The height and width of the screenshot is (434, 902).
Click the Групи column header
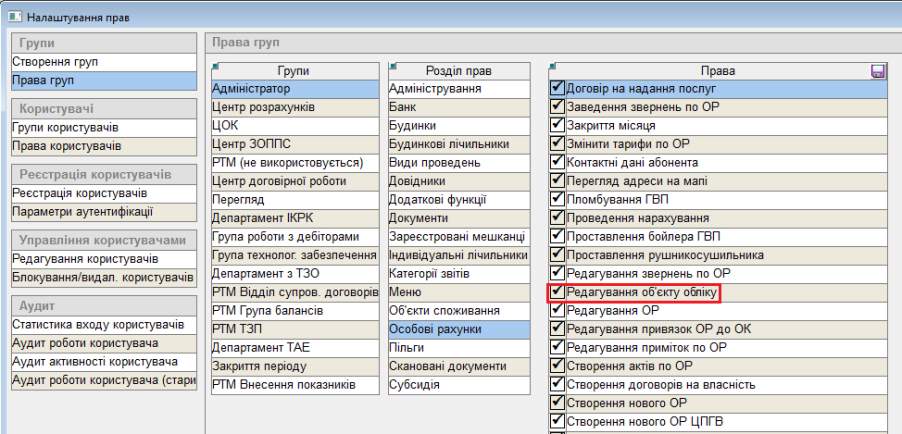click(x=295, y=71)
